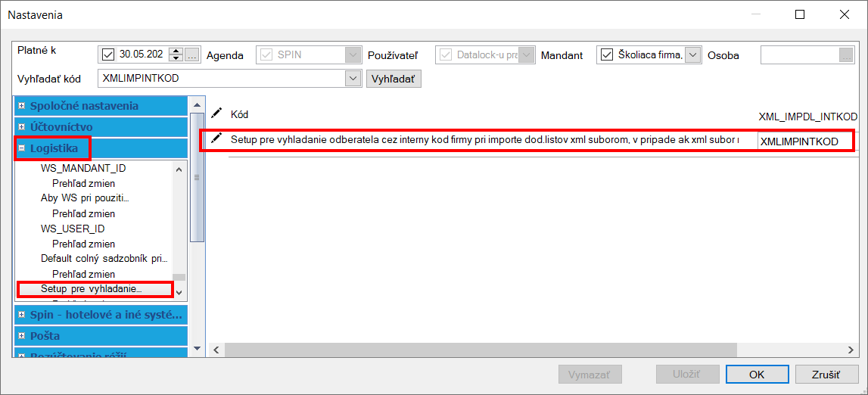Click the date stepper arrows beside 30.05.202
Image resolution: width=868 pixels, height=395 pixels.
pos(176,54)
